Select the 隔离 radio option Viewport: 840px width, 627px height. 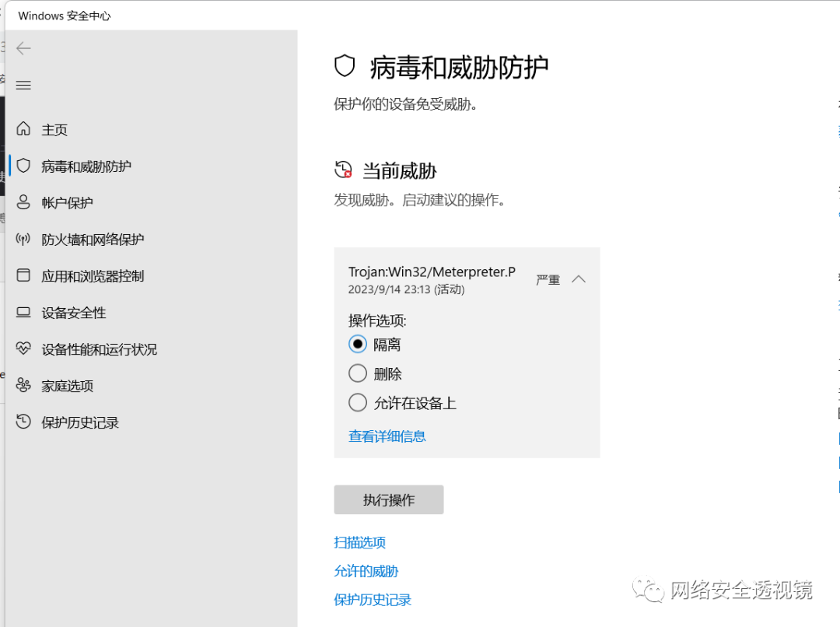pos(358,344)
